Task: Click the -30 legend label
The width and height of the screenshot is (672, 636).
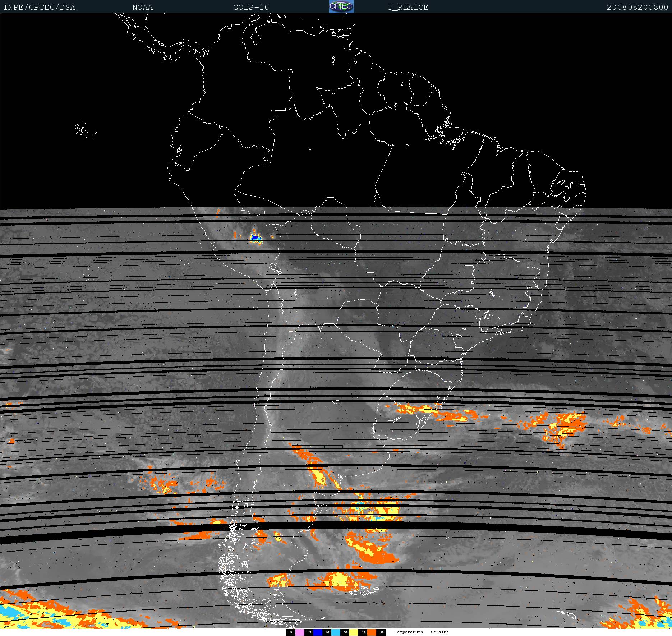Action: click(x=381, y=632)
